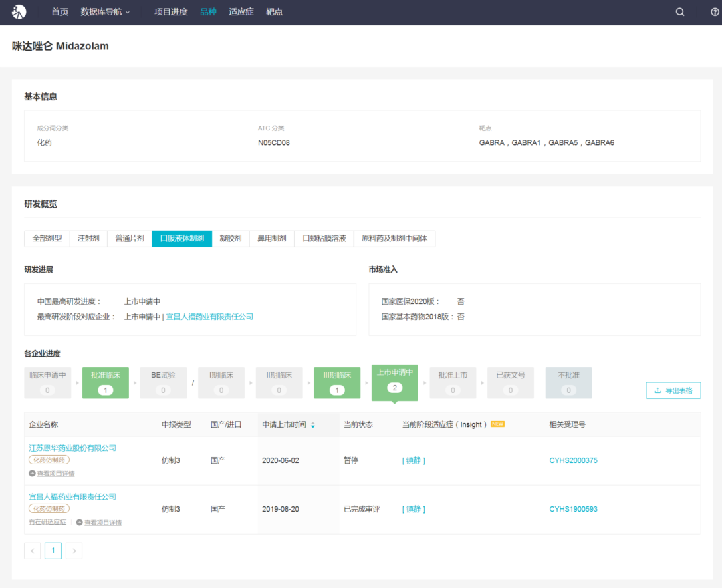
Task: Go to the previous page arrow
Action: [x=32, y=551]
